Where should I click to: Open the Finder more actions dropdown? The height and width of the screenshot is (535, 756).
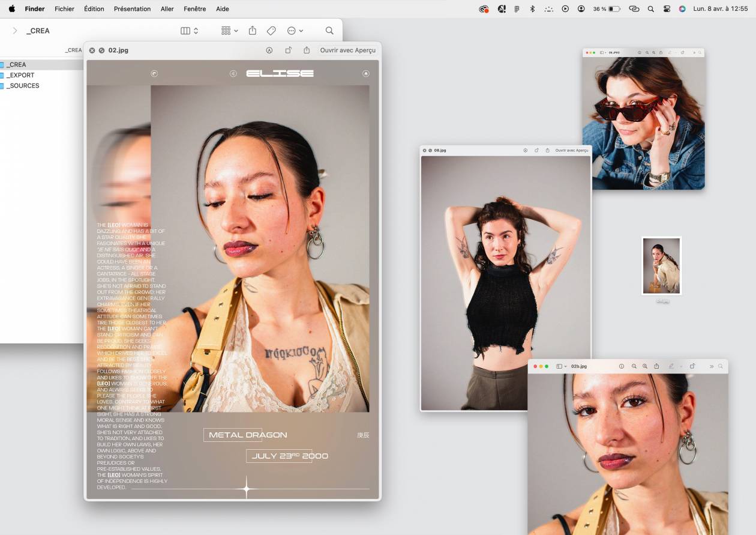click(x=295, y=31)
